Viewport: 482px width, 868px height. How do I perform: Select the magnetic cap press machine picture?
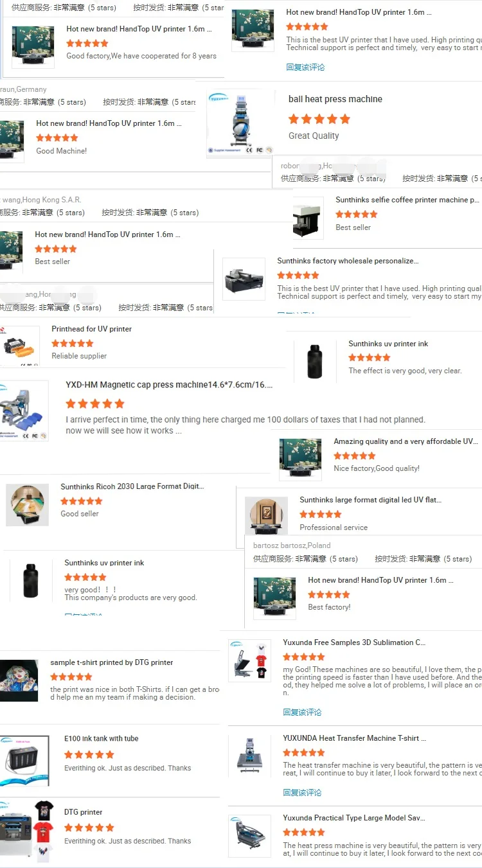tap(23, 411)
